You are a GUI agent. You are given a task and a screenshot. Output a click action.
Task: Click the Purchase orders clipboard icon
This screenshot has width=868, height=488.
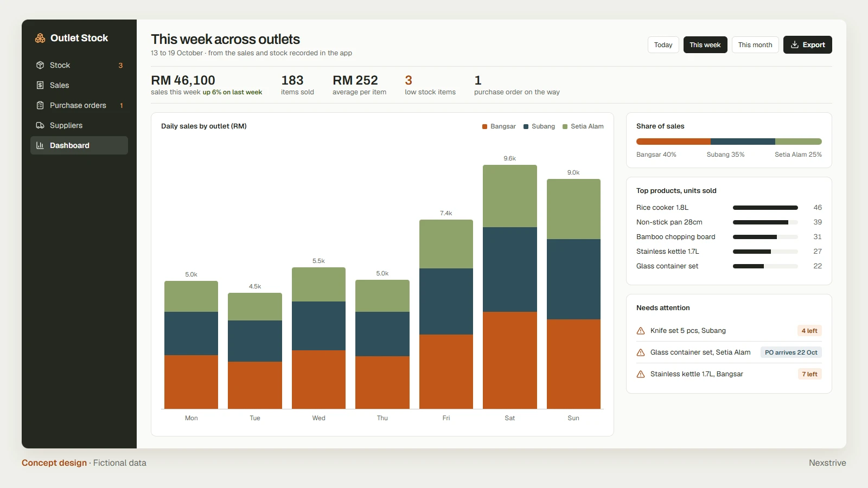coord(40,105)
